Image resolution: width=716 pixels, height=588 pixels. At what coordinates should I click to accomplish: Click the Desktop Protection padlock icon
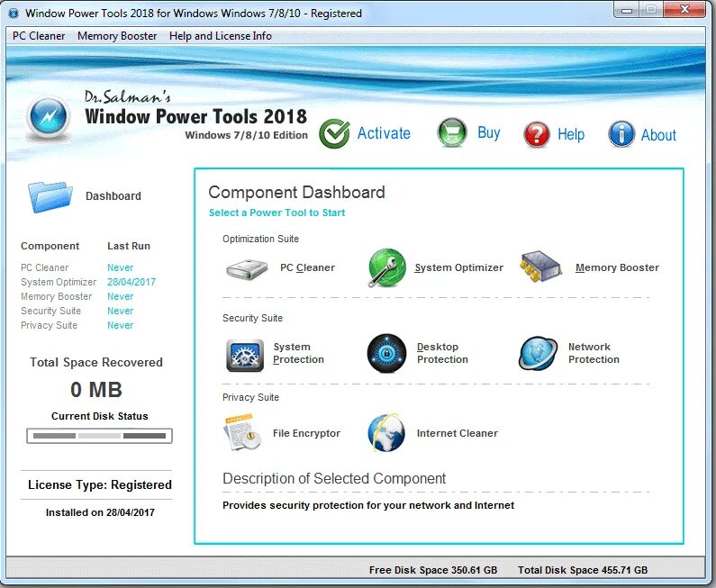click(386, 353)
